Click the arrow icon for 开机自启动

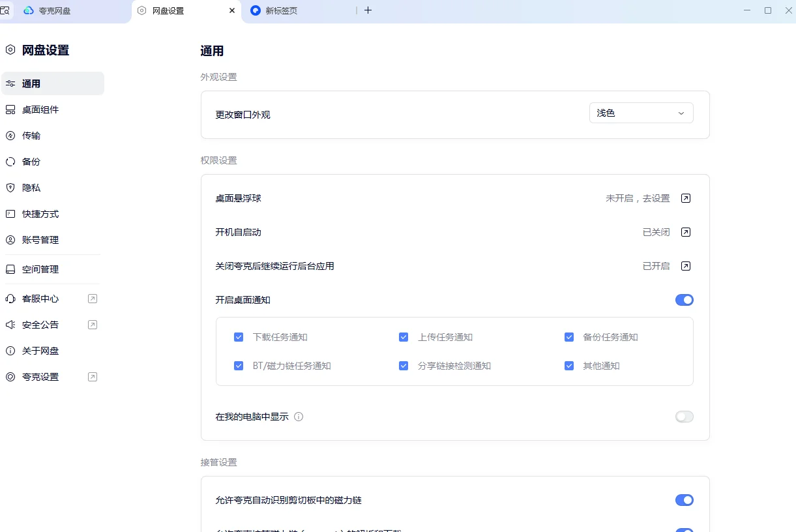click(686, 232)
